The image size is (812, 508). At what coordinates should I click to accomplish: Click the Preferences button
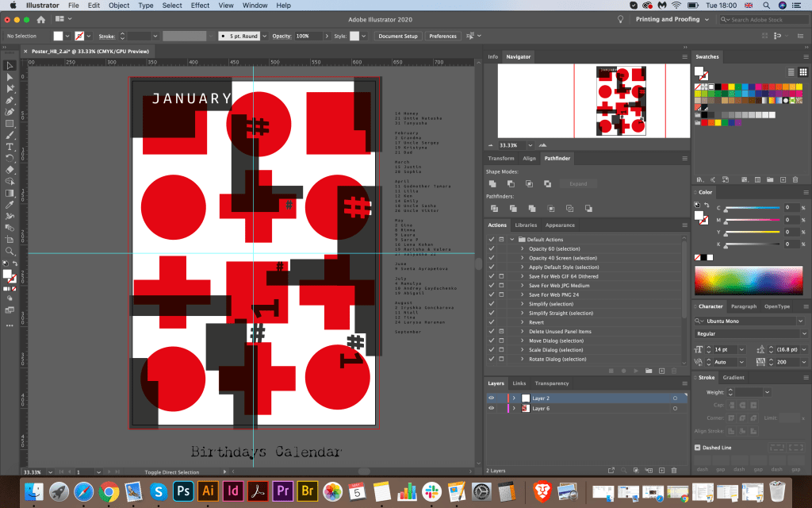(x=442, y=36)
